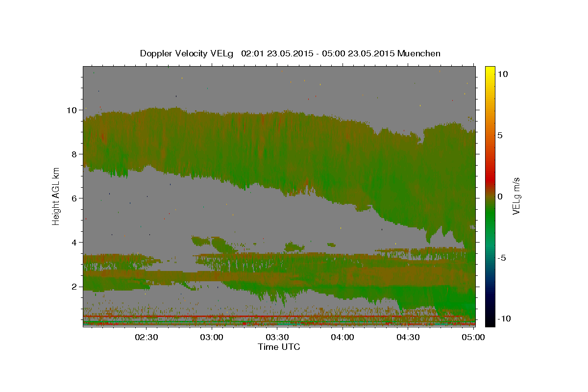Click the colorbar tick label '0'
Image resolution: width=588 pixels, height=392 pixels.
click(x=500, y=196)
